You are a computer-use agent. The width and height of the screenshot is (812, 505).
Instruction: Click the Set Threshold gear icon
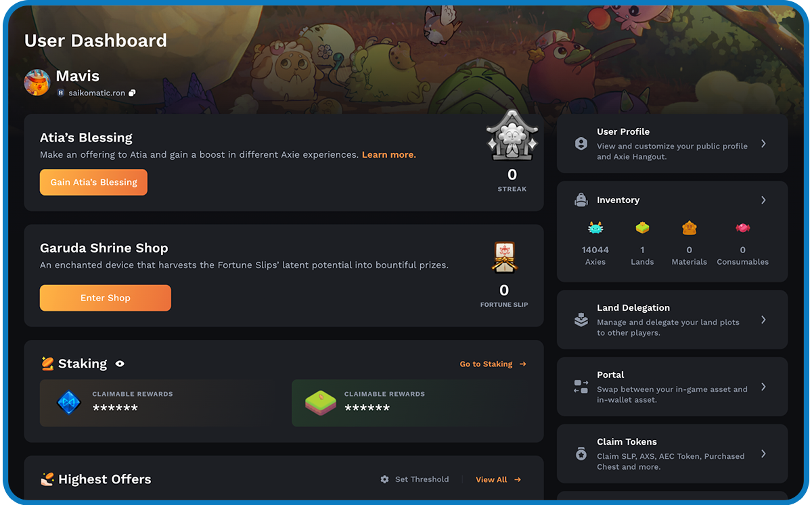(x=384, y=479)
